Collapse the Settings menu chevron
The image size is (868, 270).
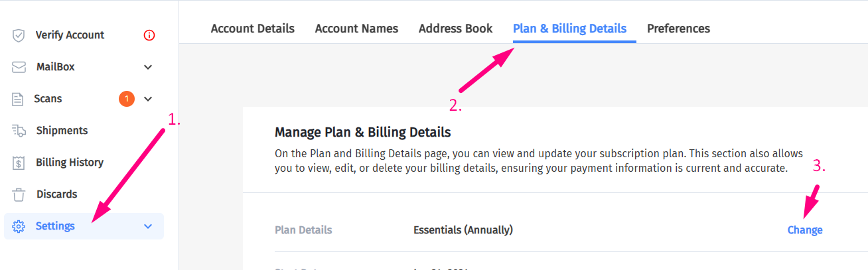click(x=148, y=226)
